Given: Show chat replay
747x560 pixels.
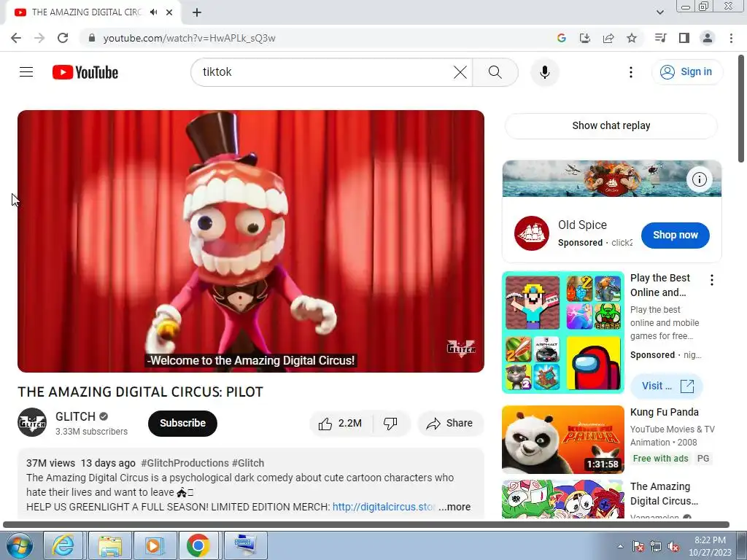Looking at the screenshot, I should [x=611, y=125].
